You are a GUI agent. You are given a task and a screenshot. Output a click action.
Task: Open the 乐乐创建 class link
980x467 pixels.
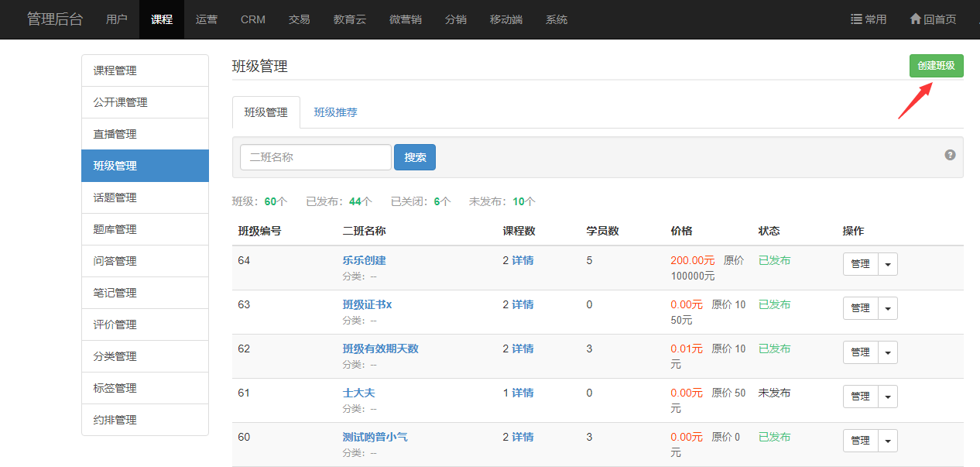click(x=364, y=260)
